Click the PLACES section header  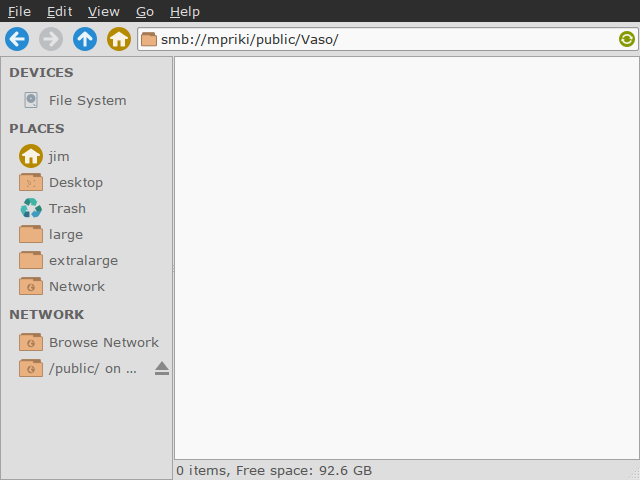[37, 128]
